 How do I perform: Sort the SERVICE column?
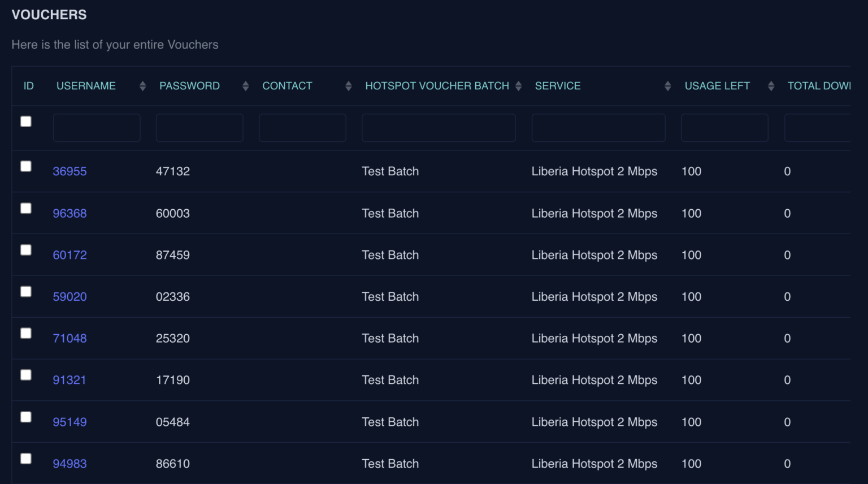tap(668, 85)
